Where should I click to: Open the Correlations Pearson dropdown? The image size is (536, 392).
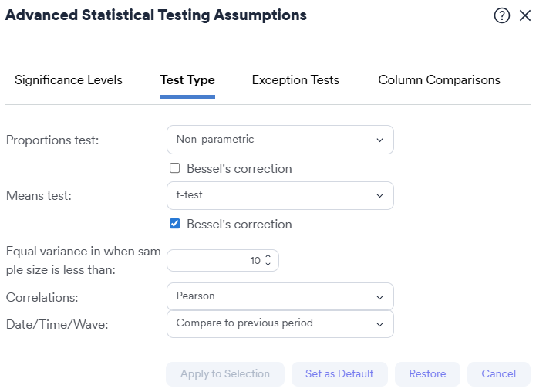tap(280, 296)
